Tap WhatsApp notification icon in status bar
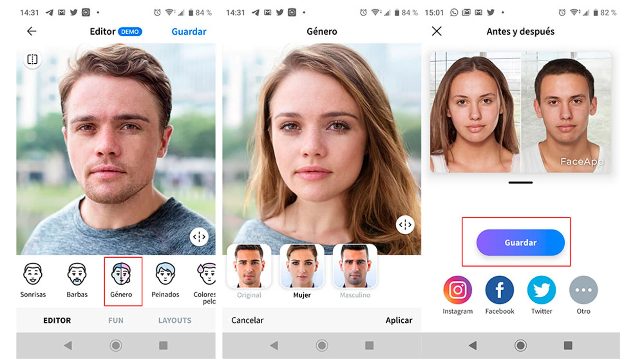 (x=454, y=13)
